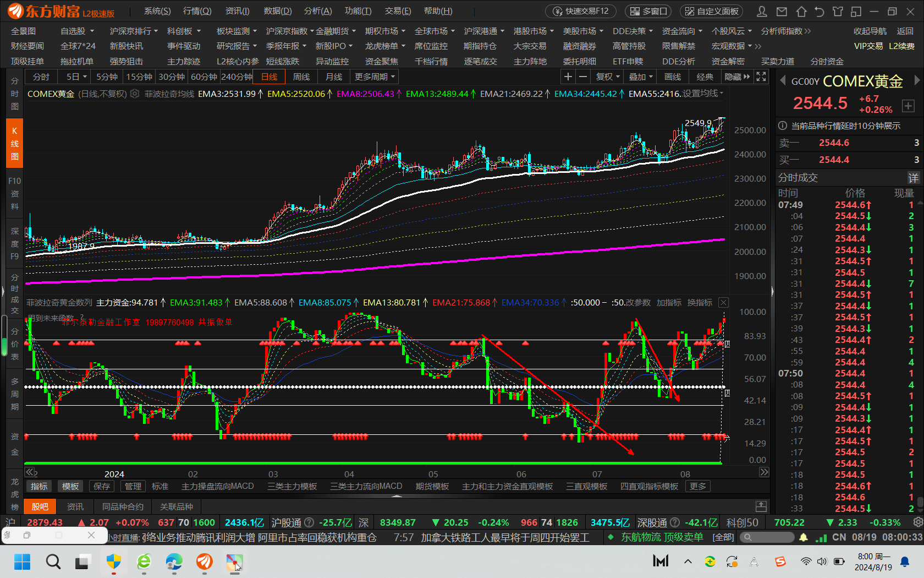The height and width of the screenshot is (578, 924).
Task: Switch to 资讯 bottom tab
Action: point(75,506)
